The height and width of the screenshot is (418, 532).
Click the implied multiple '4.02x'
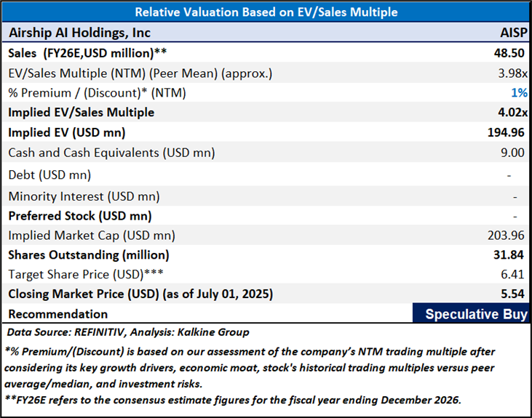pyautogui.click(x=512, y=113)
